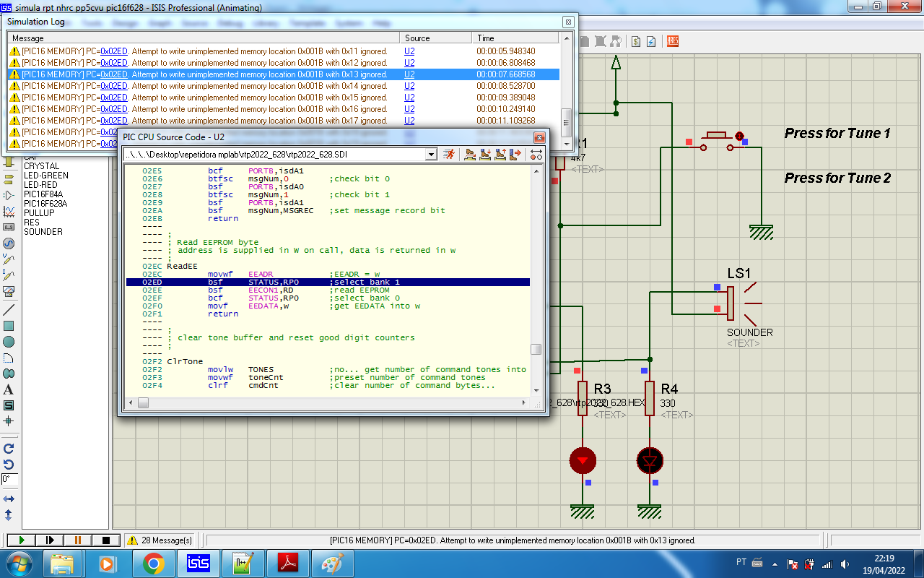Click the Source column header
This screenshot has width=924, height=578.
(436, 38)
